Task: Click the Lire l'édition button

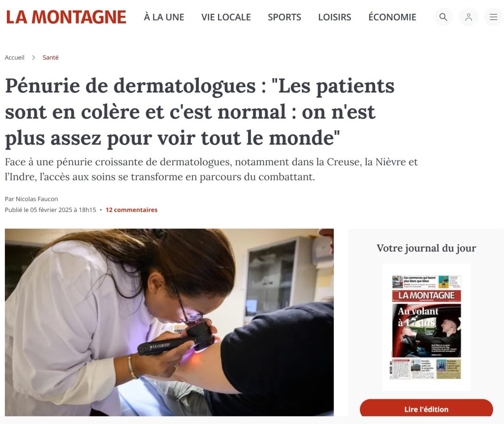Action: [426, 409]
